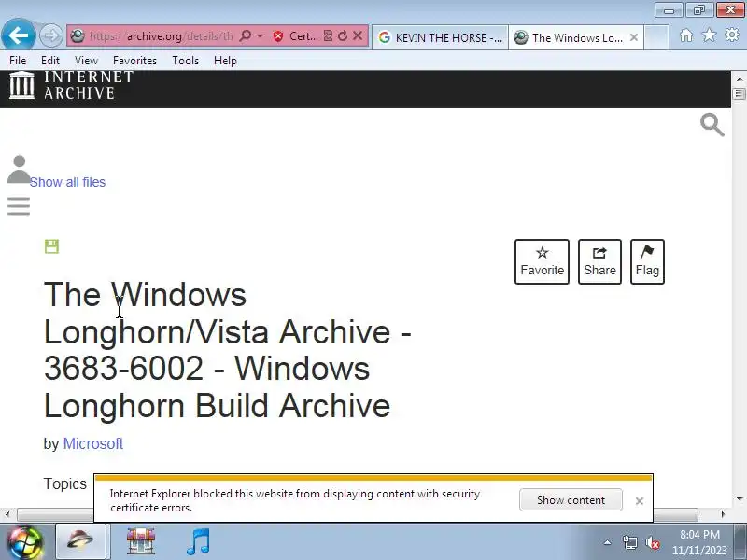Click the vertical scrollbar thumb
Image resolution: width=747 pixels, height=560 pixels.
pos(739,93)
